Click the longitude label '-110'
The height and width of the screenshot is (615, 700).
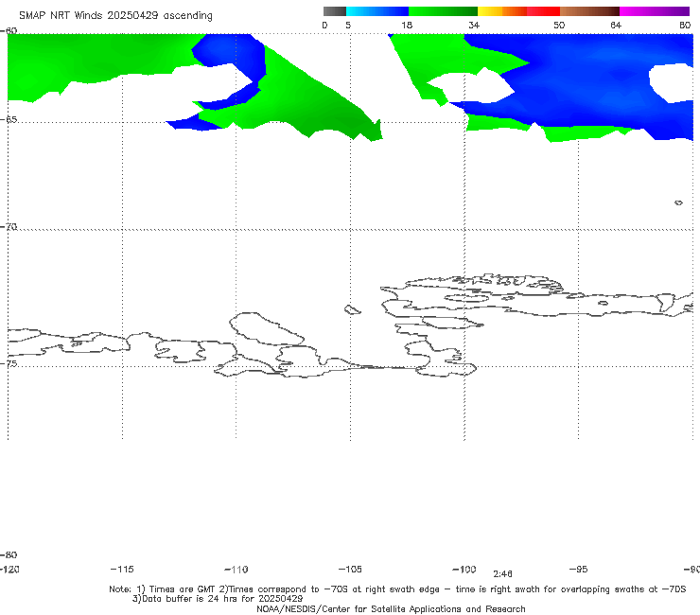tap(236, 570)
